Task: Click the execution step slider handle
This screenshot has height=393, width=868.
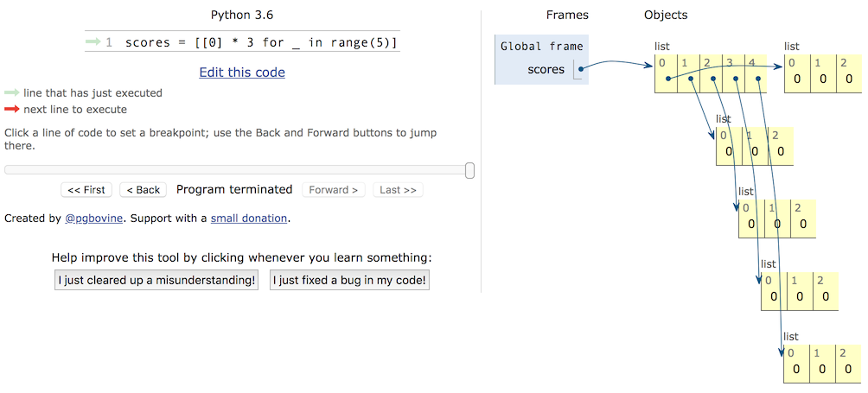Action: point(469,170)
